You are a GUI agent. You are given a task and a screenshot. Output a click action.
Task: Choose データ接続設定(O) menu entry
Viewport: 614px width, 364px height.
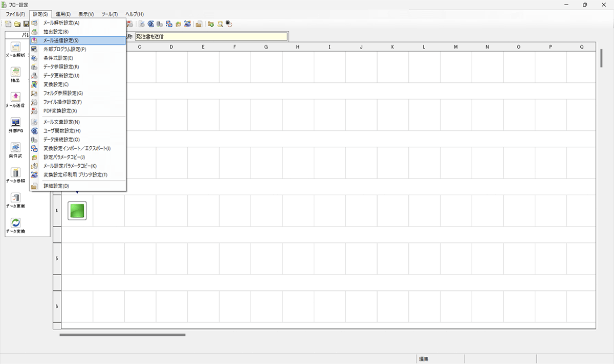(x=78, y=140)
